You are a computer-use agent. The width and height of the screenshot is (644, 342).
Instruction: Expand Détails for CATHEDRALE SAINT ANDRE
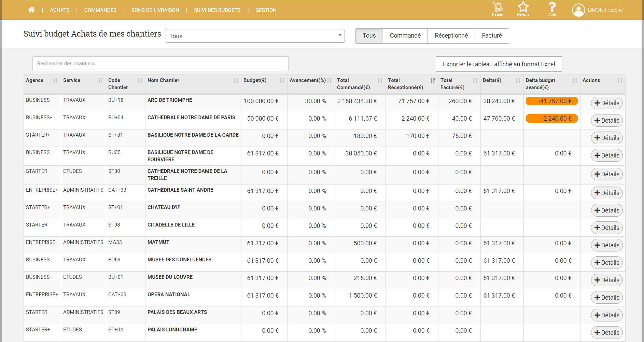coord(607,193)
